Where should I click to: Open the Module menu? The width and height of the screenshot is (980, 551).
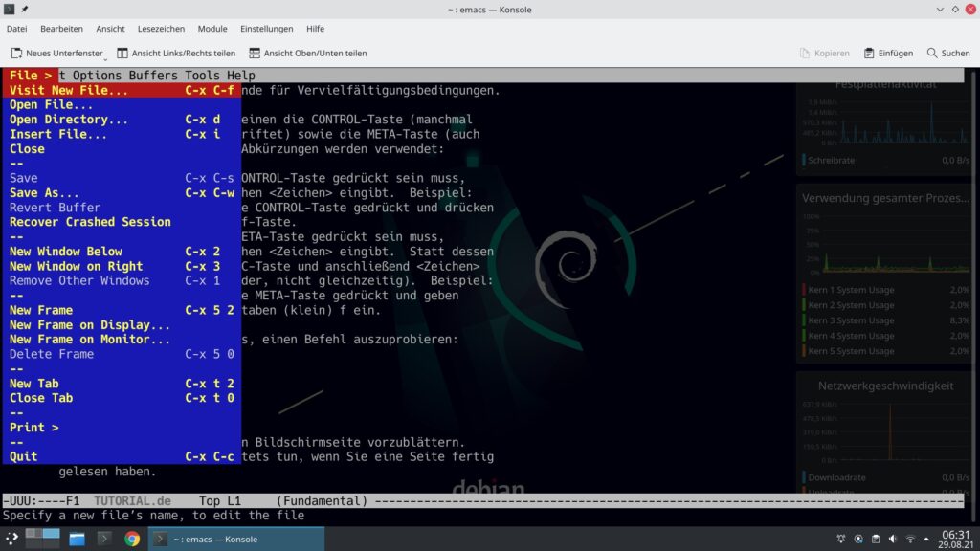coord(212,29)
